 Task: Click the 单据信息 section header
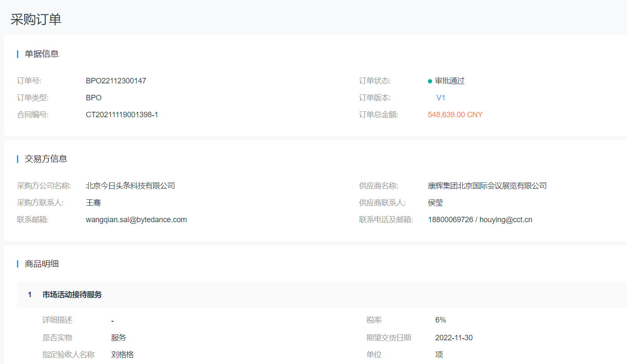[42, 54]
